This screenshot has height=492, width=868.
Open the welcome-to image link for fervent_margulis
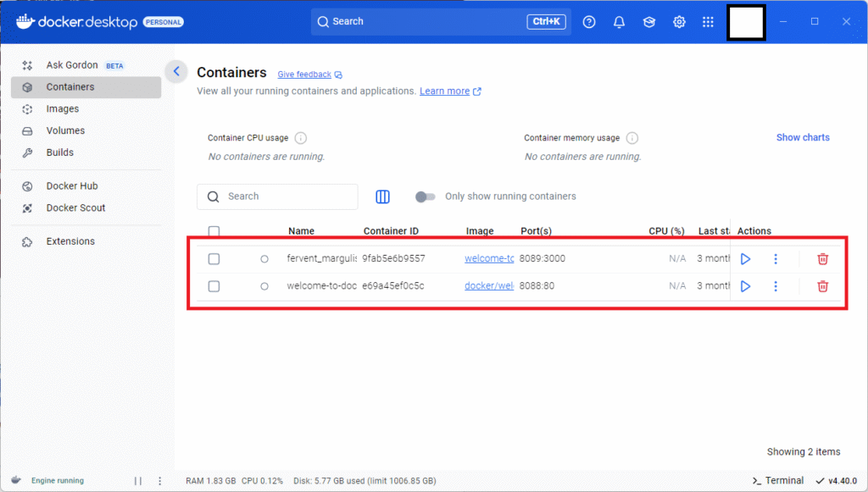click(489, 258)
